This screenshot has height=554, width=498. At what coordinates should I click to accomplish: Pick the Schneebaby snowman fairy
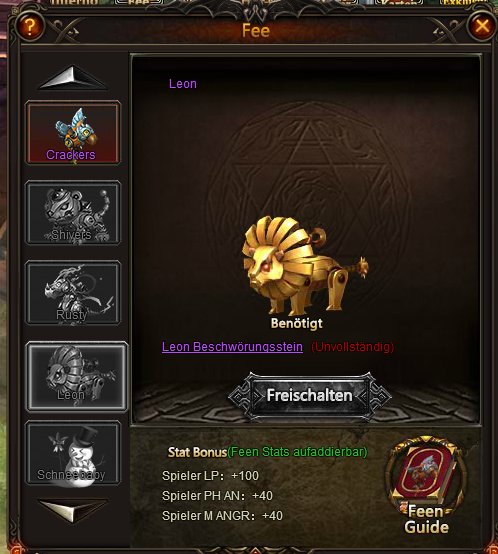(73, 453)
